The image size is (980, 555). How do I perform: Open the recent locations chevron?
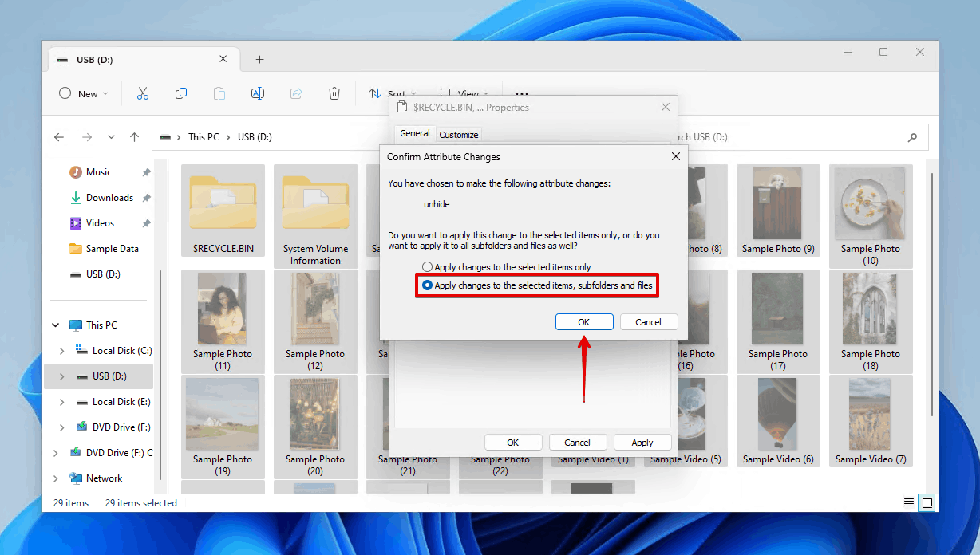tap(111, 137)
